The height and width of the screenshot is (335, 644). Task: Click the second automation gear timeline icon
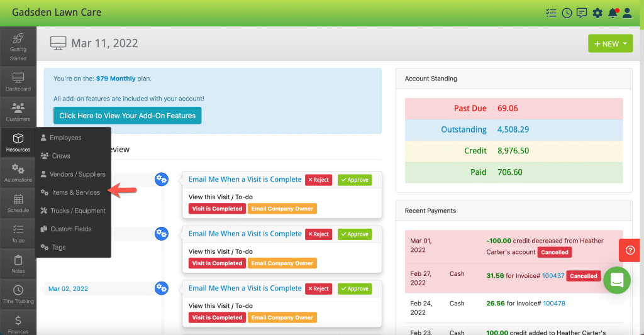(x=162, y=234)
